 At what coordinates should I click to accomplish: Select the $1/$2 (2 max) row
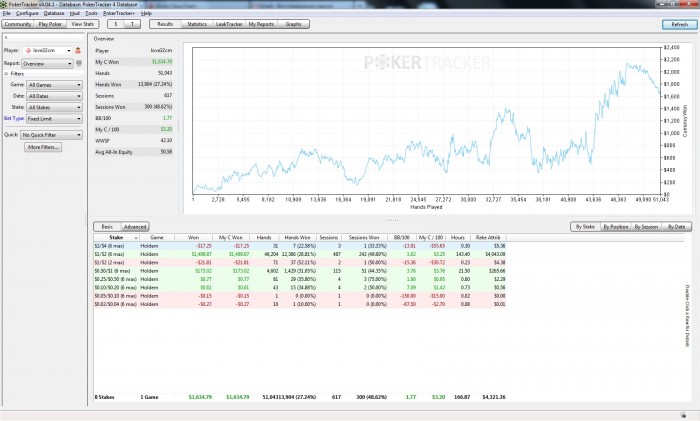tap(300, 263)
